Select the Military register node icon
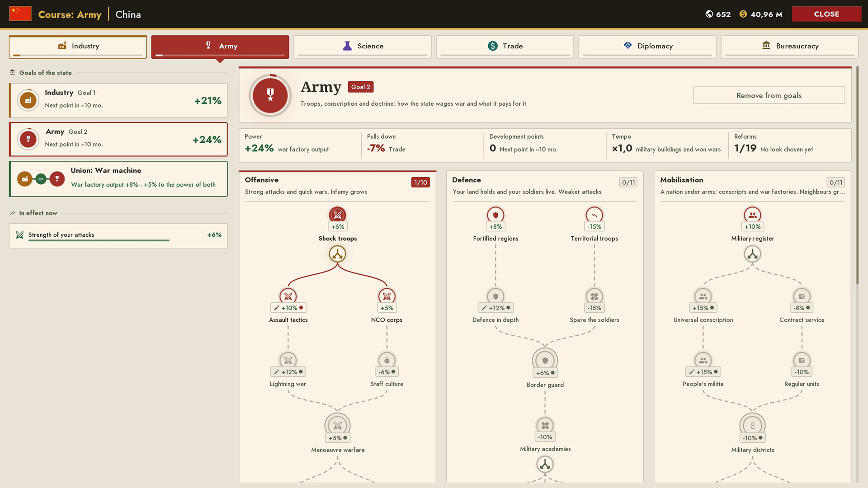This screenshot has width=868, height=488. click(x=752, y=215)
